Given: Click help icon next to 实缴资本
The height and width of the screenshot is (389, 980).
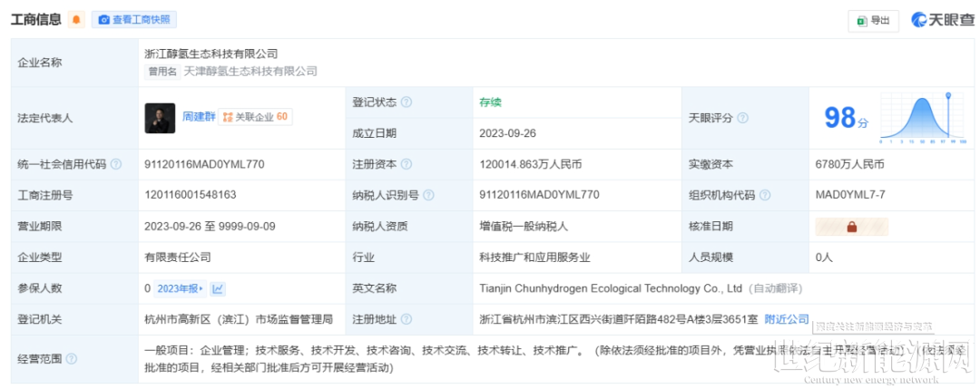Looking at the screenshot, I should 742,165.
